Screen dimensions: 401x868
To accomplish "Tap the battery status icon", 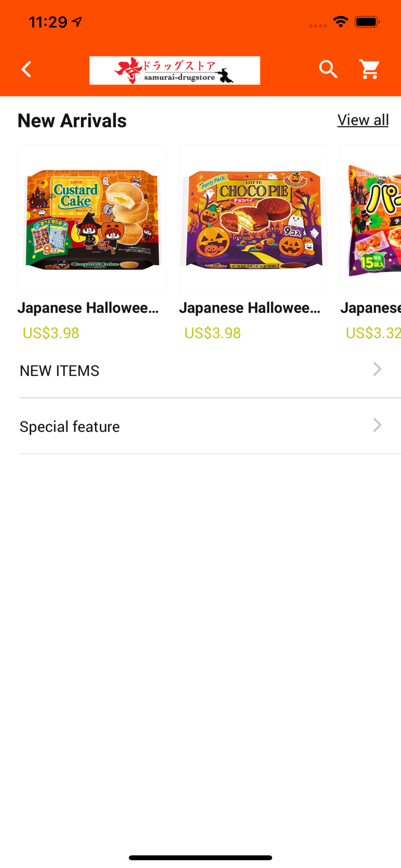I will pyautogui.click(x=367, y=22).
